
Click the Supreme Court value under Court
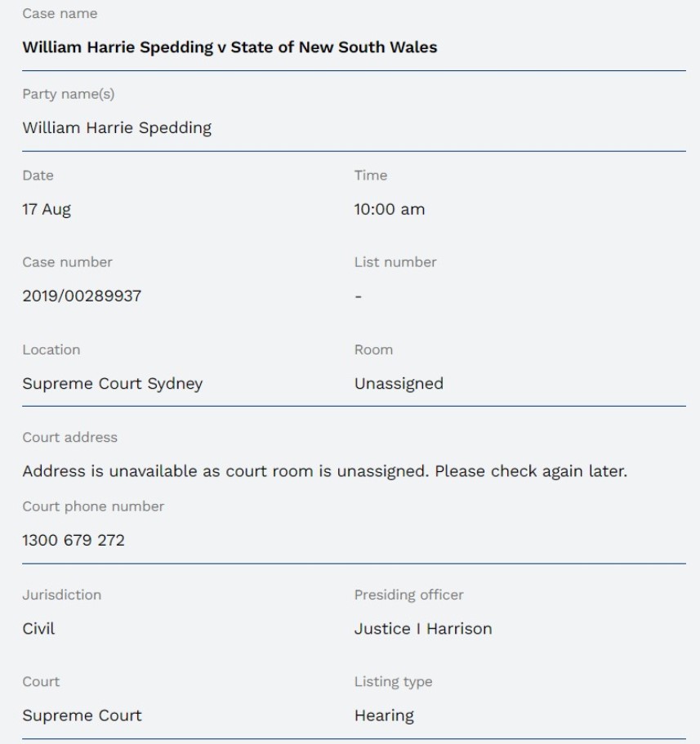coord(82,716)
